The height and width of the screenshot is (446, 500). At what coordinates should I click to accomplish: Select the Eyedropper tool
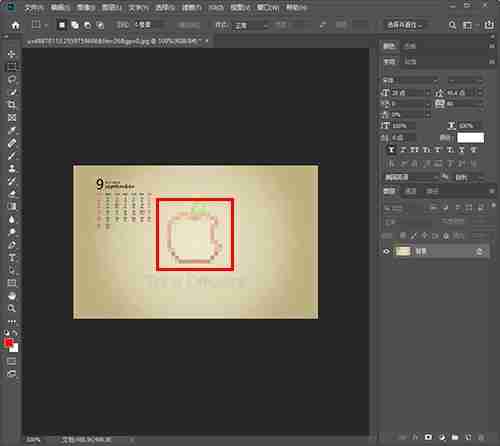click(12, 130)
